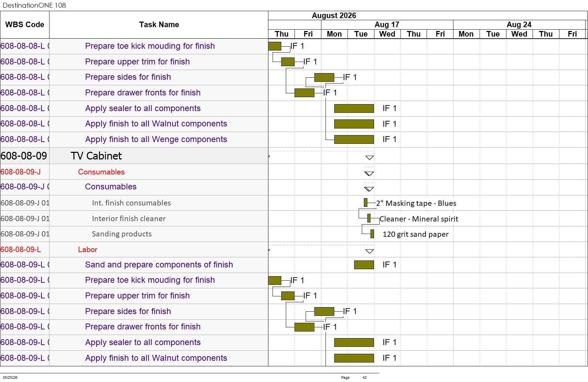The height and width of the screenshot is (382, 588).
Task: Click the Task Name column header
Action: coord(159,25)
